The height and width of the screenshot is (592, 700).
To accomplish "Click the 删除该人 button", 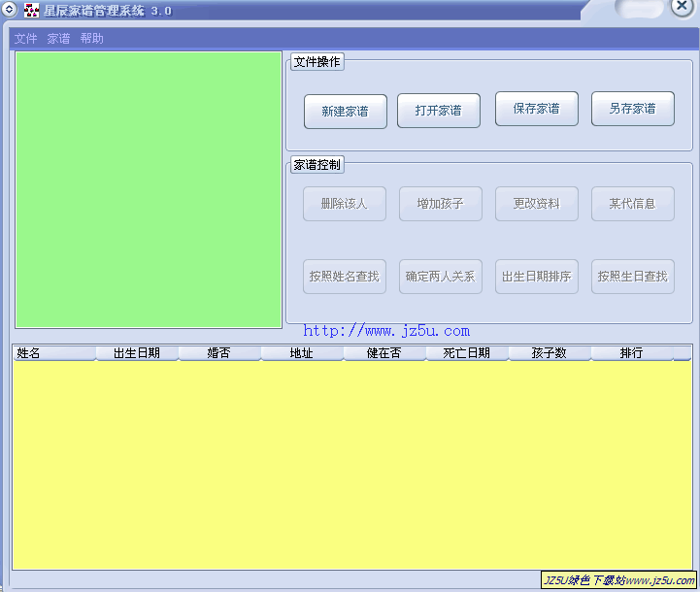I will tap(345, 204).
